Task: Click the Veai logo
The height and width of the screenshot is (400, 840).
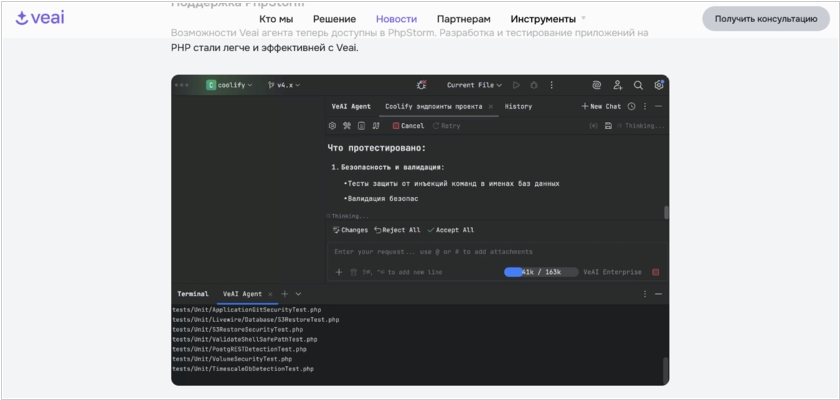Action: [x=40, y=18]
